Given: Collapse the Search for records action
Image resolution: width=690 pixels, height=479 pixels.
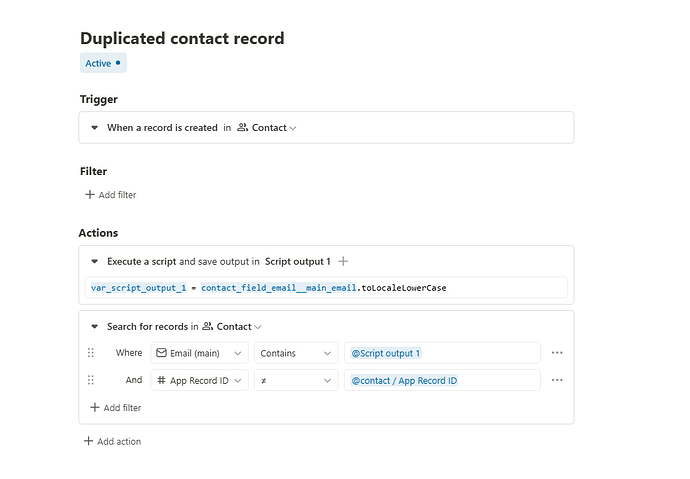Looking at the screenshot, I should (94, 326).
